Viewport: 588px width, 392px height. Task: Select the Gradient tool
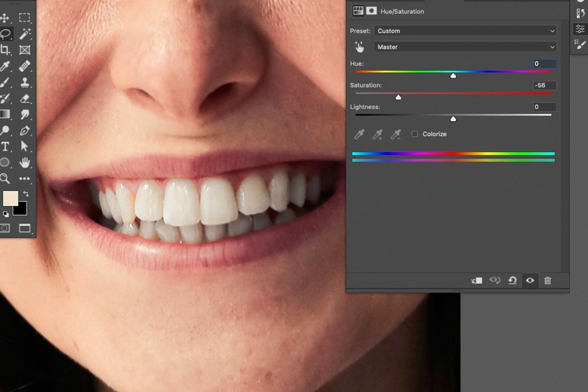tap(5, 114)
